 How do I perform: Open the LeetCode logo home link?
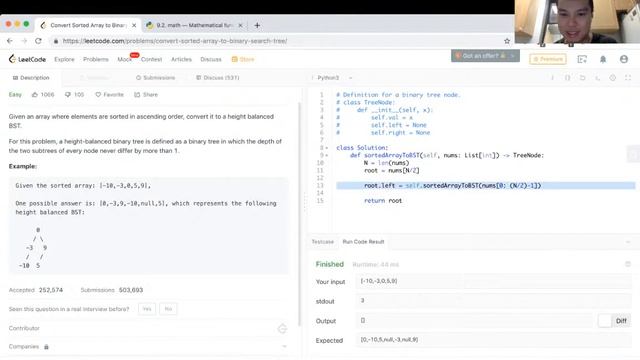[27, 59]
